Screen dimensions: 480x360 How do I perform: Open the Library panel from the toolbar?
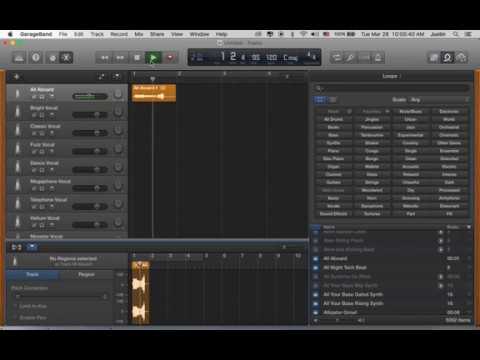[19, 58]
